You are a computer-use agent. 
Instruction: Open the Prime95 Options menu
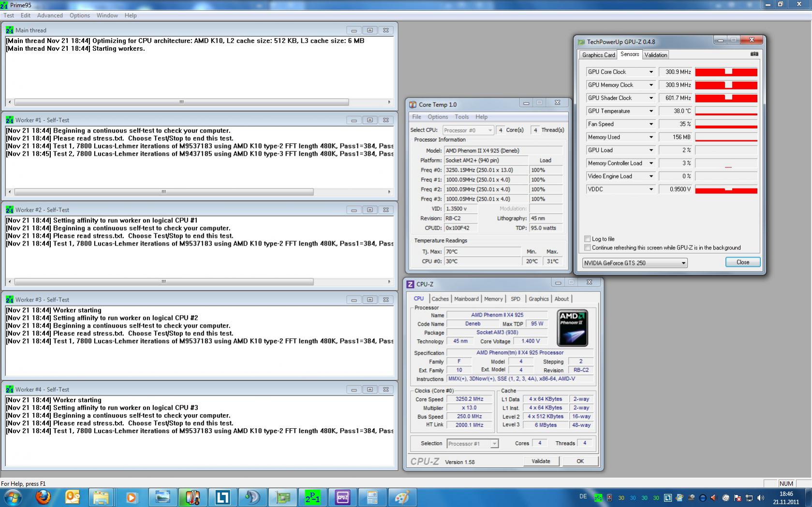click(80, 15)
